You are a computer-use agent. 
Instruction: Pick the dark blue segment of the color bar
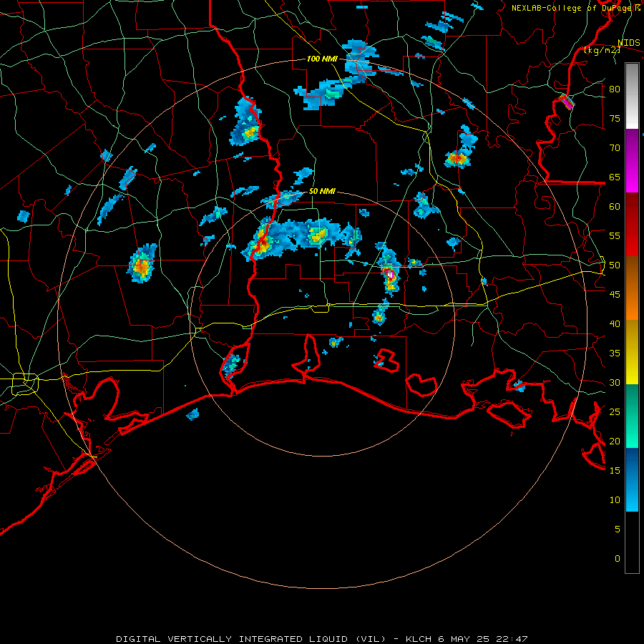point(632,464)
